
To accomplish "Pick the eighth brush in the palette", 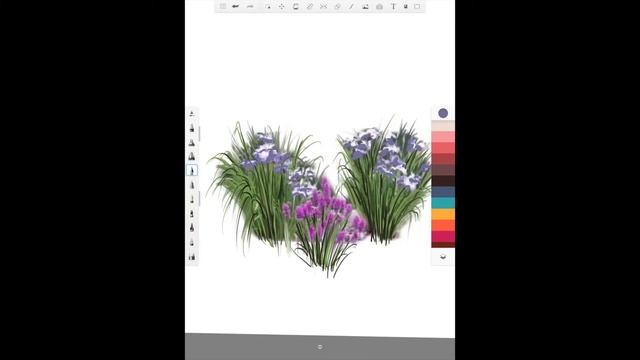I will pyautogui.click(x=192, y=213).
